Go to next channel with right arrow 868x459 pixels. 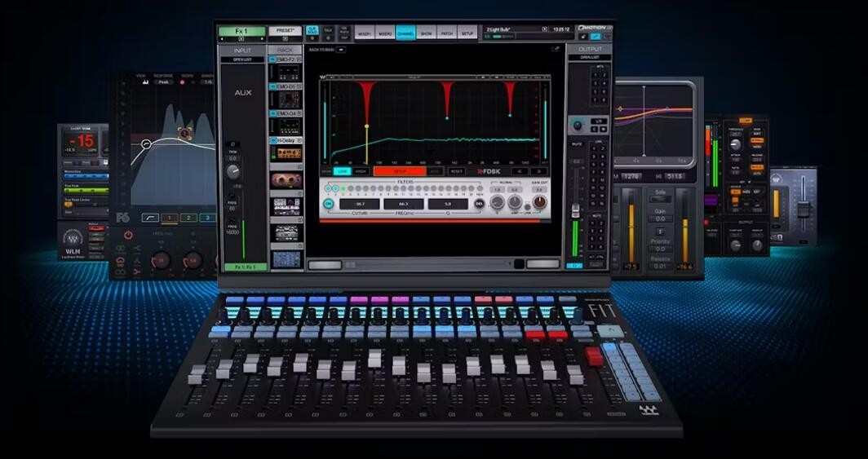[262, 39]
